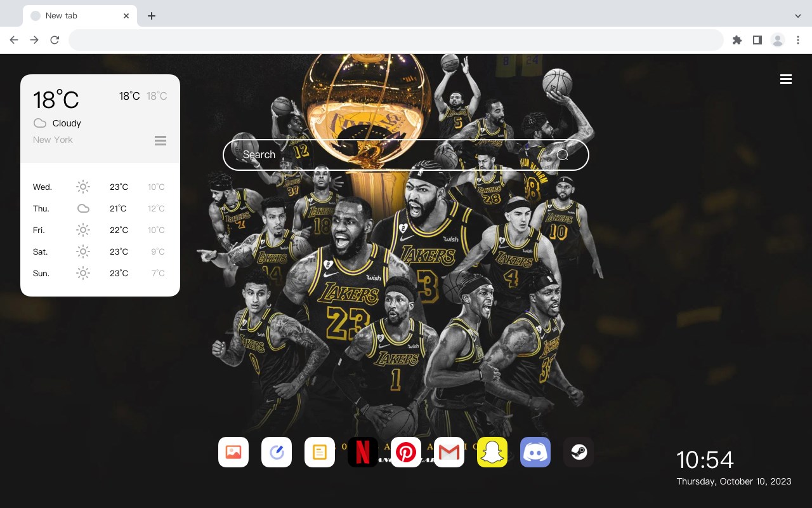Close the New tab tab

(x=126, y=16)
